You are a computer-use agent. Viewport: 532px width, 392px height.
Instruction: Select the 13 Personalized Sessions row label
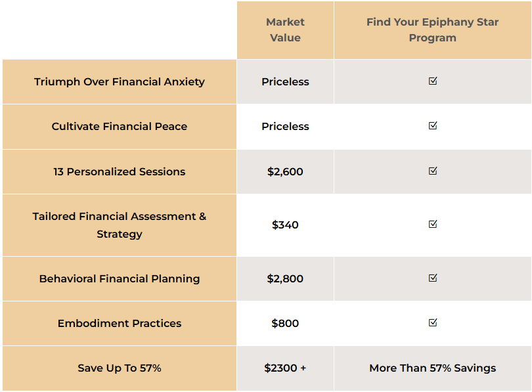120,171
